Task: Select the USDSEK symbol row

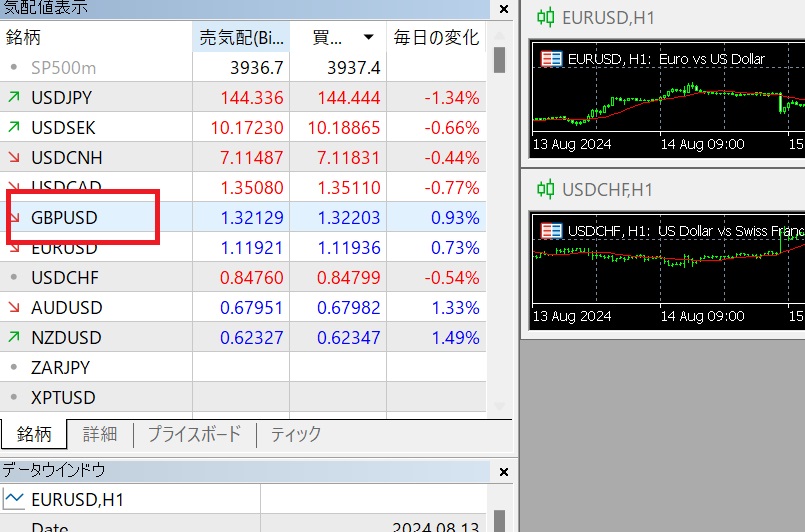Action: (243, 127)
